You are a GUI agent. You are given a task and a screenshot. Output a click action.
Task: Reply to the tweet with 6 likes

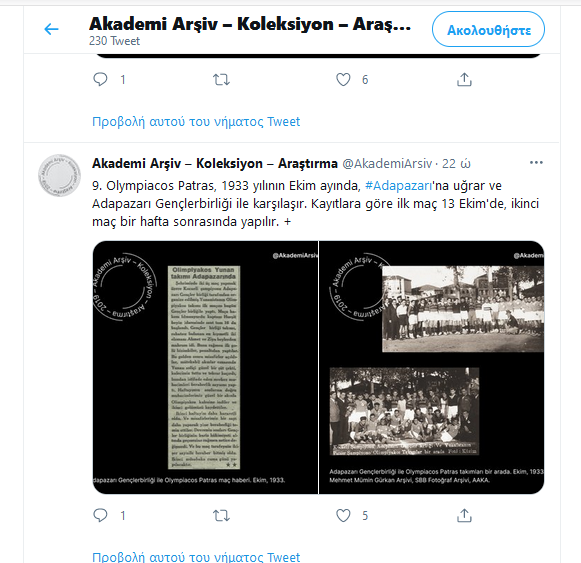(x=100, y=79)
